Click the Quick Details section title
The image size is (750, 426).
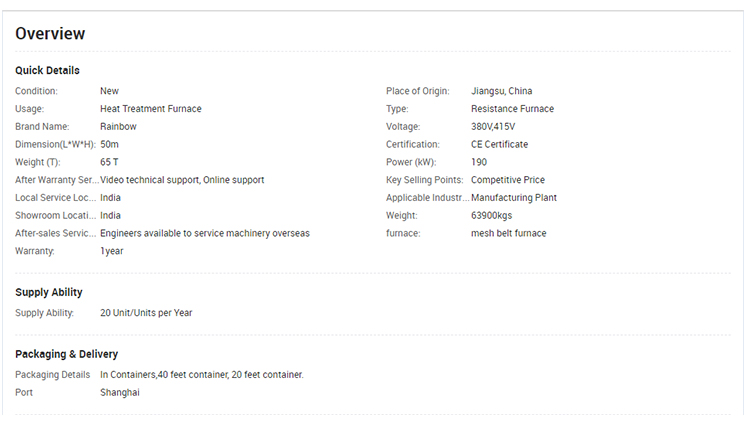click(x=47, y=71)
